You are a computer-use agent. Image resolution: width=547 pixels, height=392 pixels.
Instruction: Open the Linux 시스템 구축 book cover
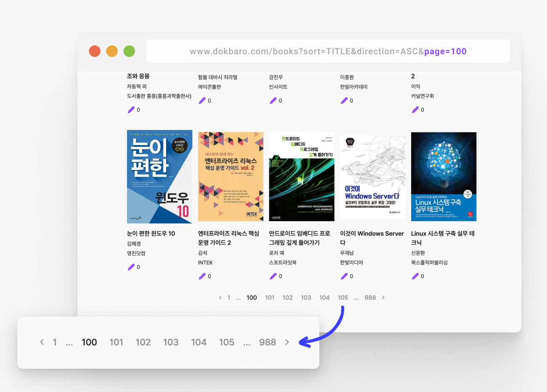click(x=444, y=177)
